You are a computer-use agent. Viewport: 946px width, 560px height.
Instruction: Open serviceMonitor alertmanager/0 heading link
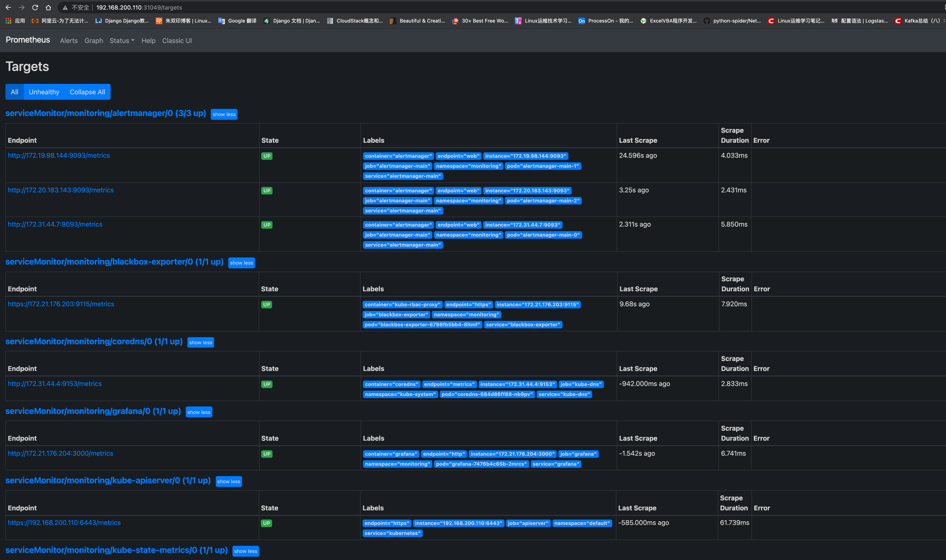pyautogui.click(x=106, y=113)
